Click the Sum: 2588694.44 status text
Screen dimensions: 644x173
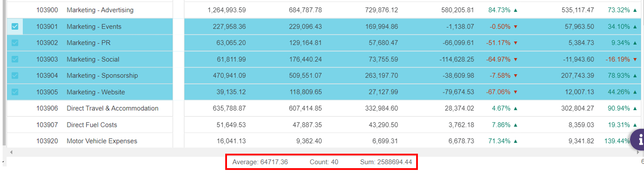point(386,162)
